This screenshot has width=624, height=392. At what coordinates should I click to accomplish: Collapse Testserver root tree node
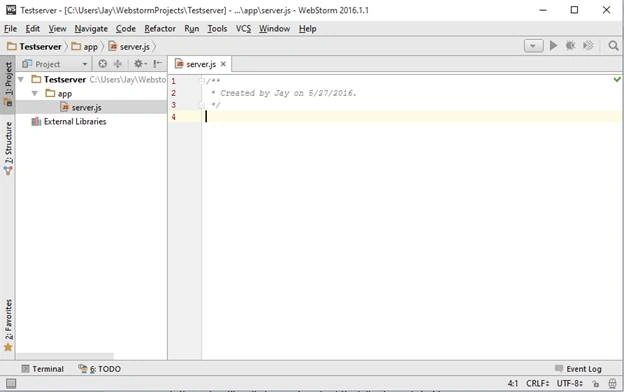[21, 80]
